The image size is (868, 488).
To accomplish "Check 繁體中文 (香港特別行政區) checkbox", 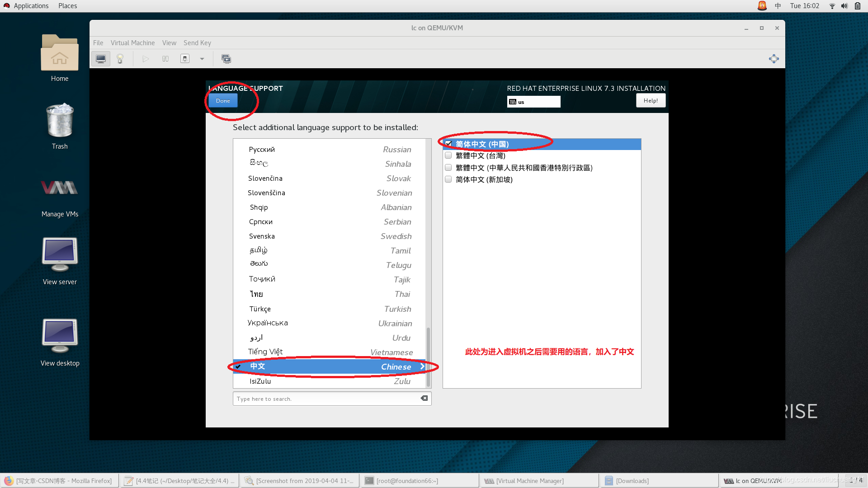I will (x=448, y=168).
